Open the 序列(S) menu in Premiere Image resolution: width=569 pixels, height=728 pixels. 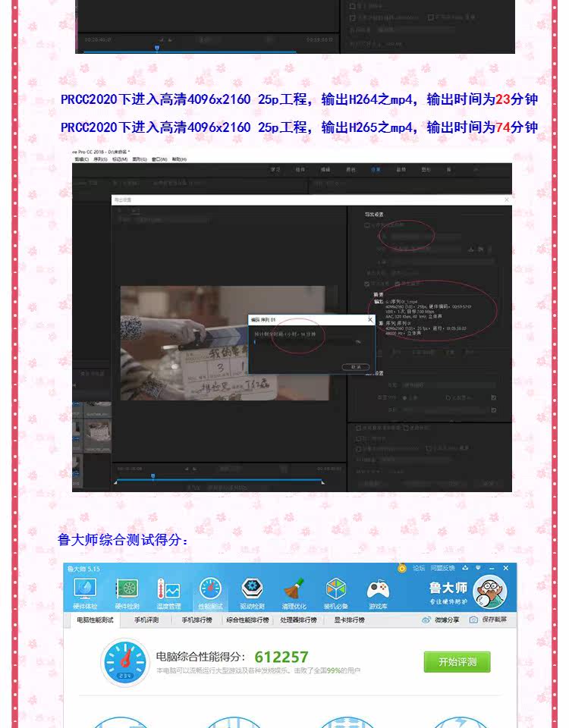(x=100, y=159)
